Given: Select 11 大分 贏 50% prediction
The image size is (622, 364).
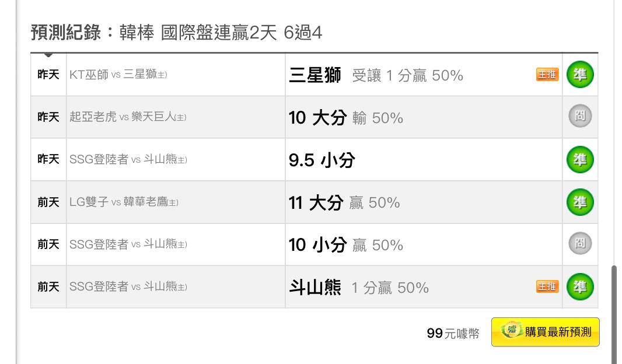Looking at the screenshot, I should (344, 202).
